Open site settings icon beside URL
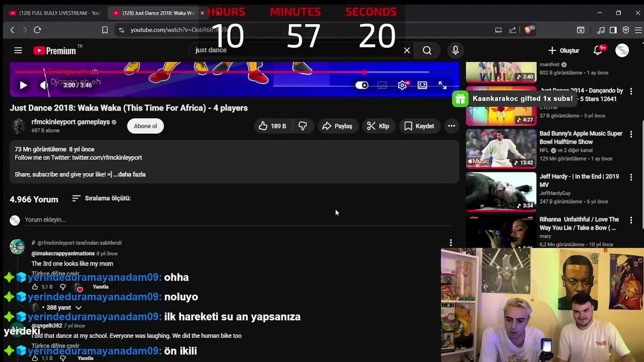This screenshot has width=644, height=362. pyautogui.click(x=121, y=30)
